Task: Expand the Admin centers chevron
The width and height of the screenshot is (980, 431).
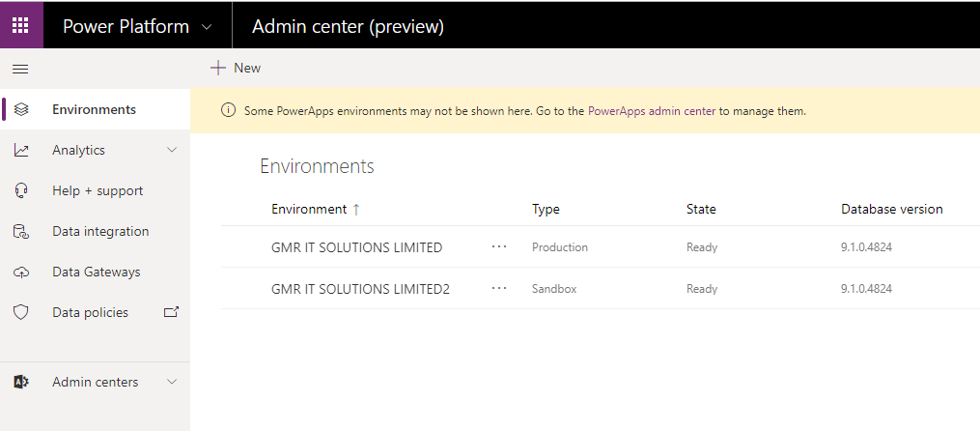Action: [x=172, y=382]
